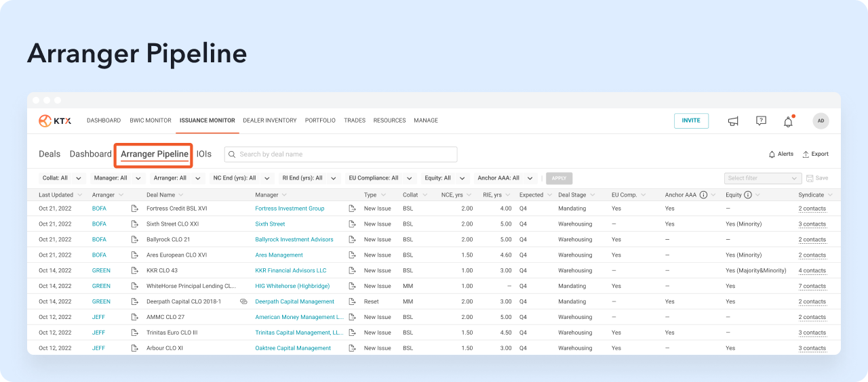Click the document icon beside BOFA Fortress Credit row
This screenshot has height=382, width=868.
pos(134,209)
